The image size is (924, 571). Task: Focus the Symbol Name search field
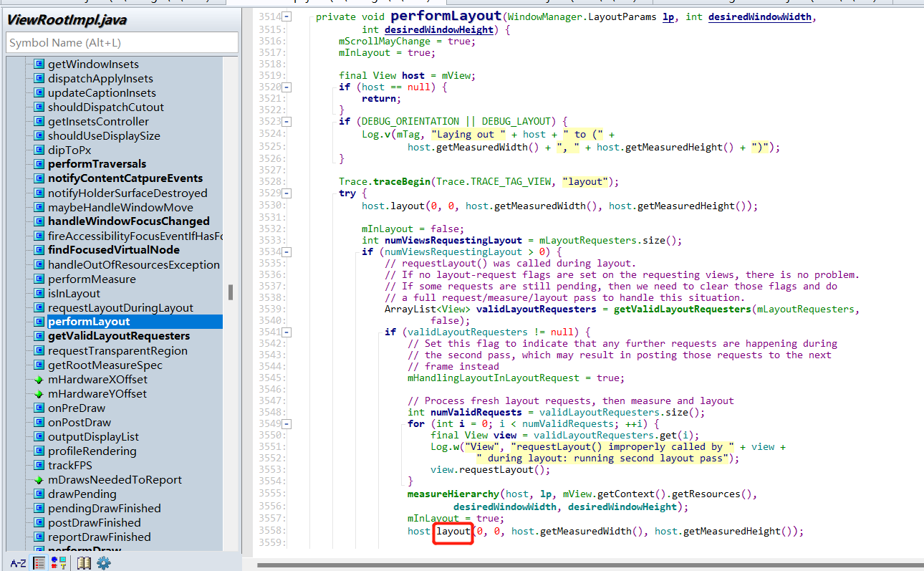coord(122,43)
